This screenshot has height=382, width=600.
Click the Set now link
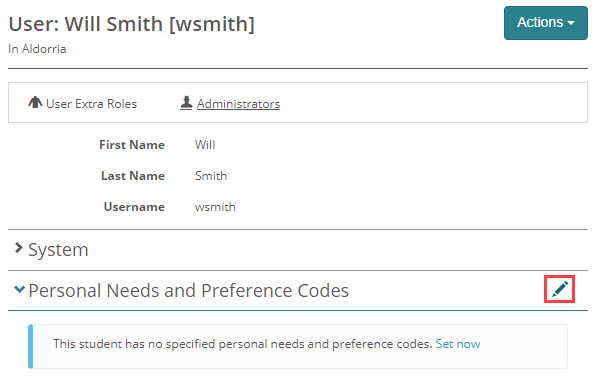(458, 344)
